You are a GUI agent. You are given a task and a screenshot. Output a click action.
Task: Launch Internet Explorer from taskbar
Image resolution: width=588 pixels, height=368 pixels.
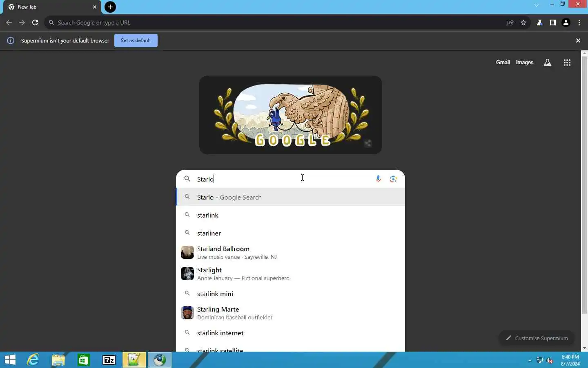tap(33, 360)
